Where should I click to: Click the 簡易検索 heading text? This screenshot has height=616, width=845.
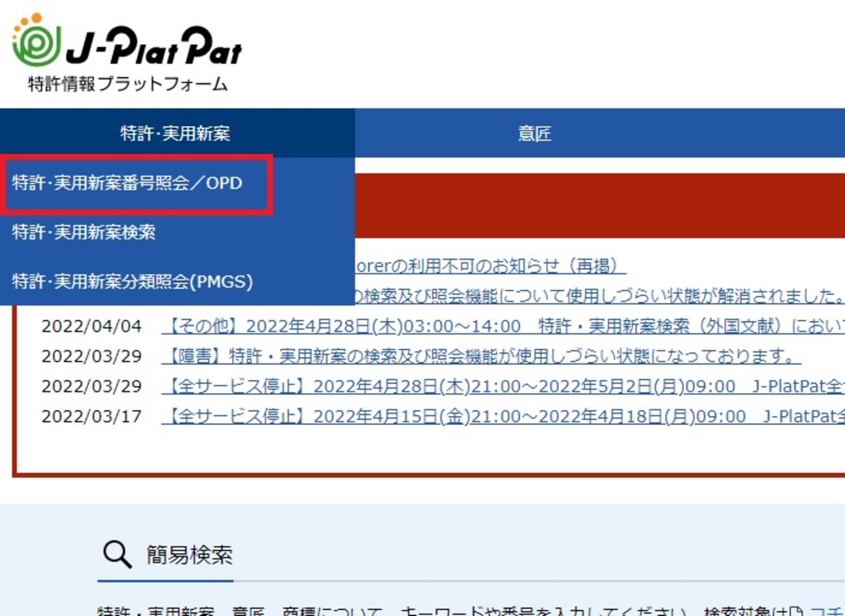click(x=189, y=554)
